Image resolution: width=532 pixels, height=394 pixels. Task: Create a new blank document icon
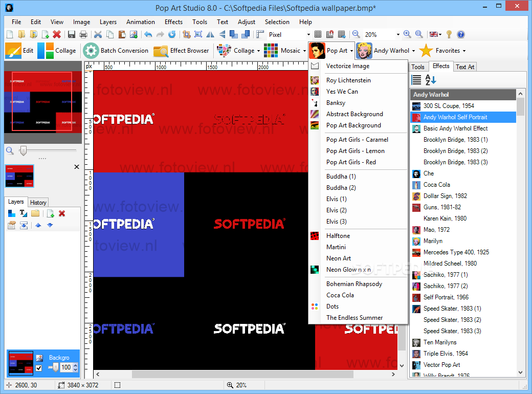pos(10,34)
